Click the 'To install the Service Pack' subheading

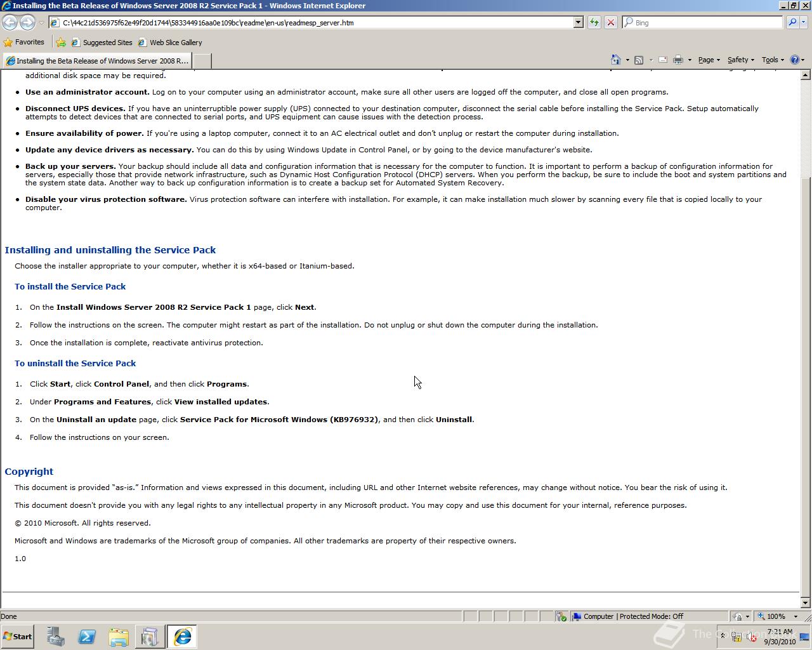70,287
